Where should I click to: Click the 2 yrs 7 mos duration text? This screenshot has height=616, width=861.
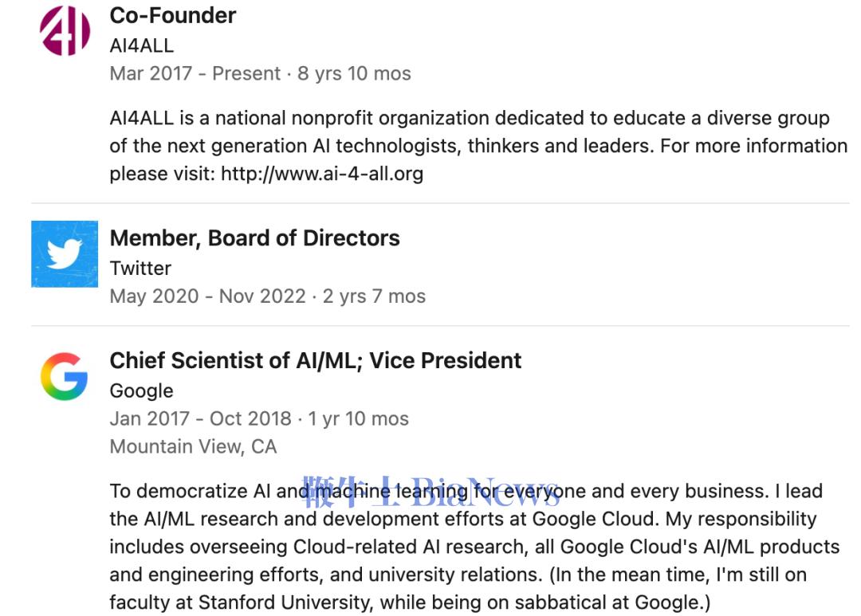click(374, 296)
